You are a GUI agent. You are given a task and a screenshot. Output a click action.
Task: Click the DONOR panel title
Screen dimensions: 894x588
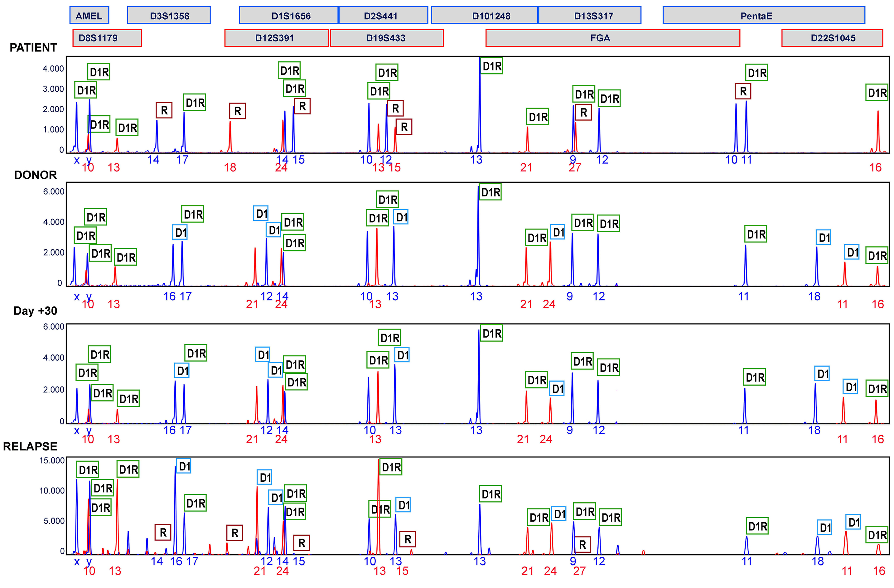click(x=35, y=175)
